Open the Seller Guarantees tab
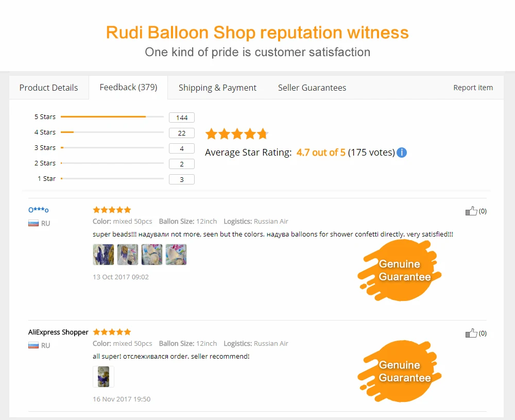Screen dimensions: 515x420 pos(312,88)
